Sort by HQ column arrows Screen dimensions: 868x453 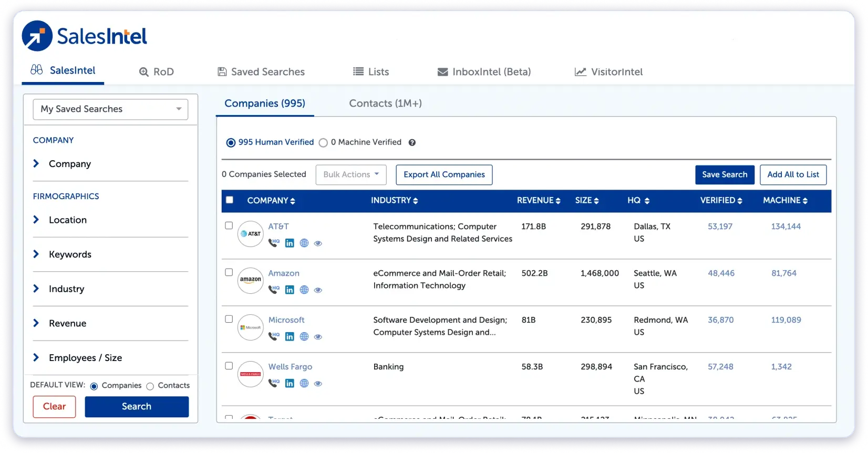coord(647,201)
